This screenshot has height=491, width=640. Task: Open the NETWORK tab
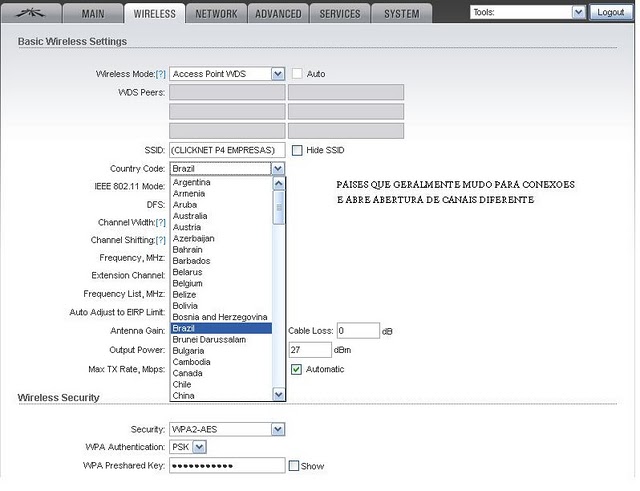216,13
